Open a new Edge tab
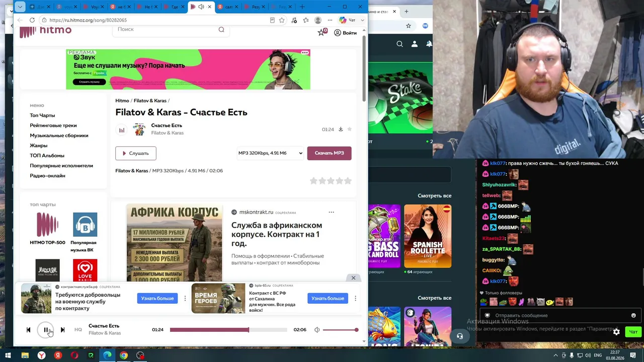The width and height of the screenshot is (644, 362). click(302, 7)
